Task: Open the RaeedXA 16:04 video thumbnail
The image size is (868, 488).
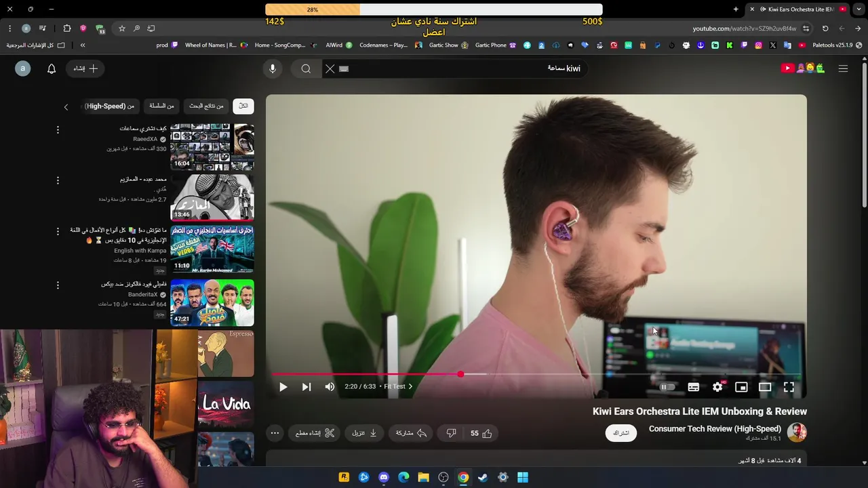Action: (212, 147)
